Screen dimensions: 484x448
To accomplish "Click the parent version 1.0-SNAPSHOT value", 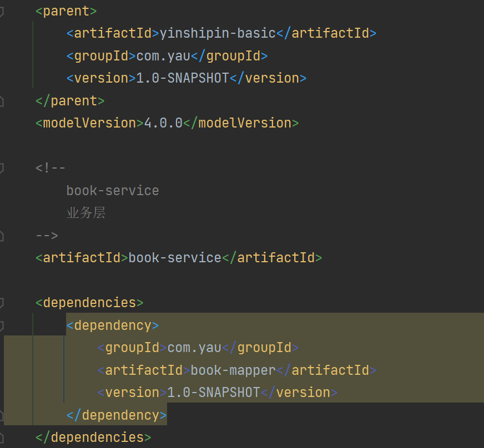I will pos(183,78).
